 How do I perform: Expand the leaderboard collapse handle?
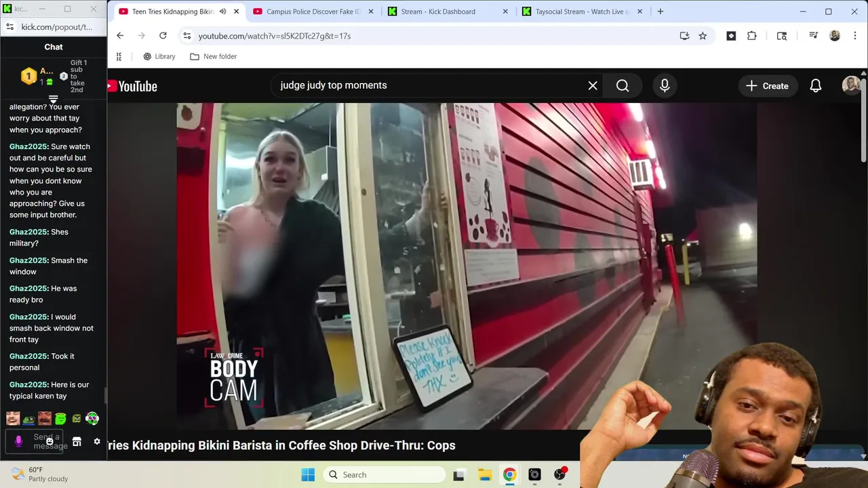point(53,100)
